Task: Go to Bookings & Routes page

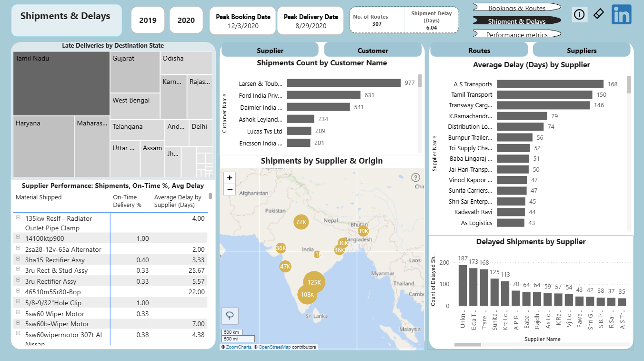Action: point(517,8)
